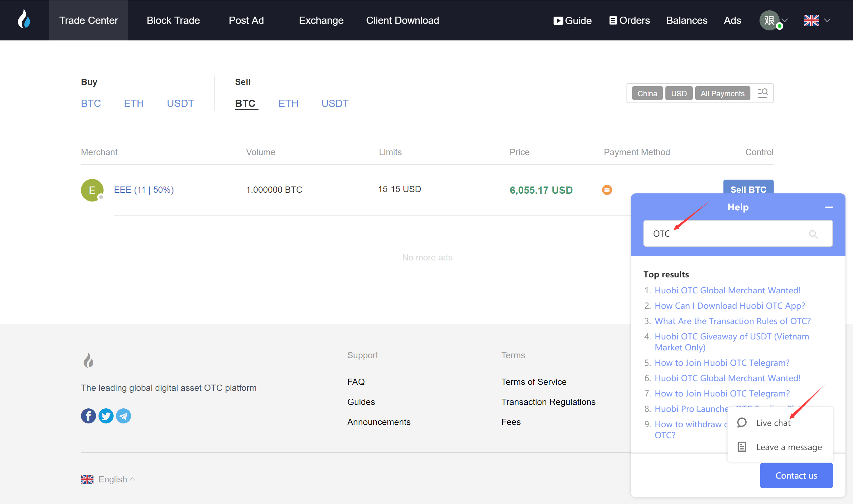This screenshot has width=853, height=504.
Task: View Orders list
Action: coord(629,20)
